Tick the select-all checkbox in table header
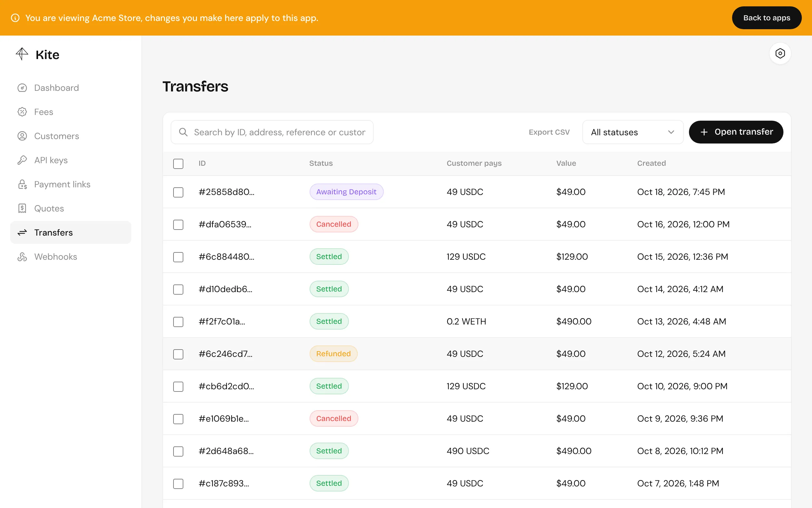 [178, 164]
